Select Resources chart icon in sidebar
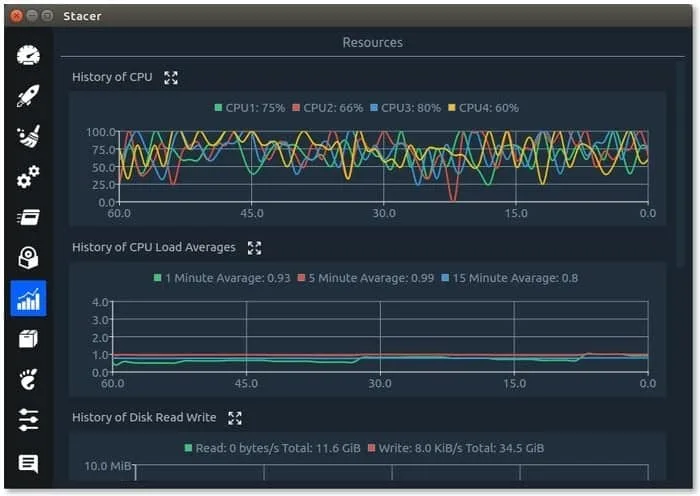Viewport: 700px width, 496px height. click(28, 299)
